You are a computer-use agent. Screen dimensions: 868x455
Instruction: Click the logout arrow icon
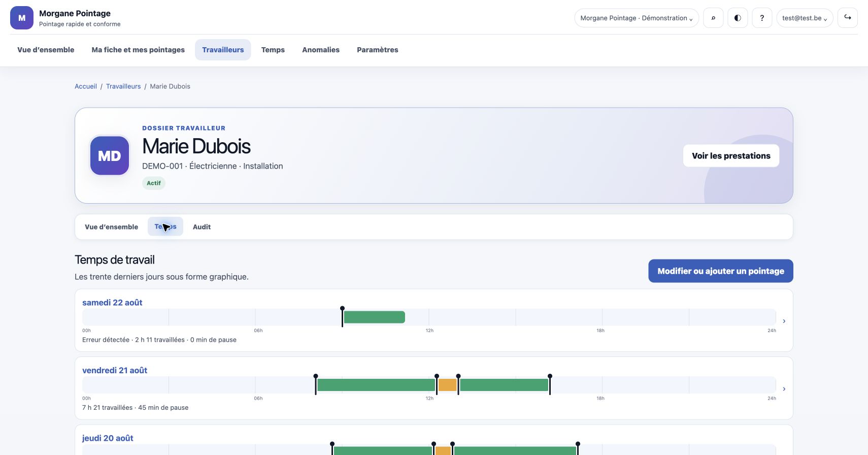point(848,18)
